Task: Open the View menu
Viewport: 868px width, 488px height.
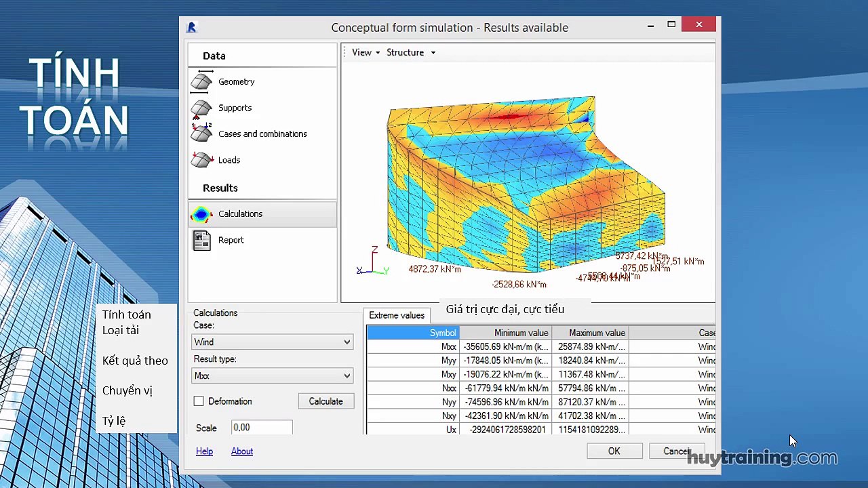Action: [x=366, y=52]
